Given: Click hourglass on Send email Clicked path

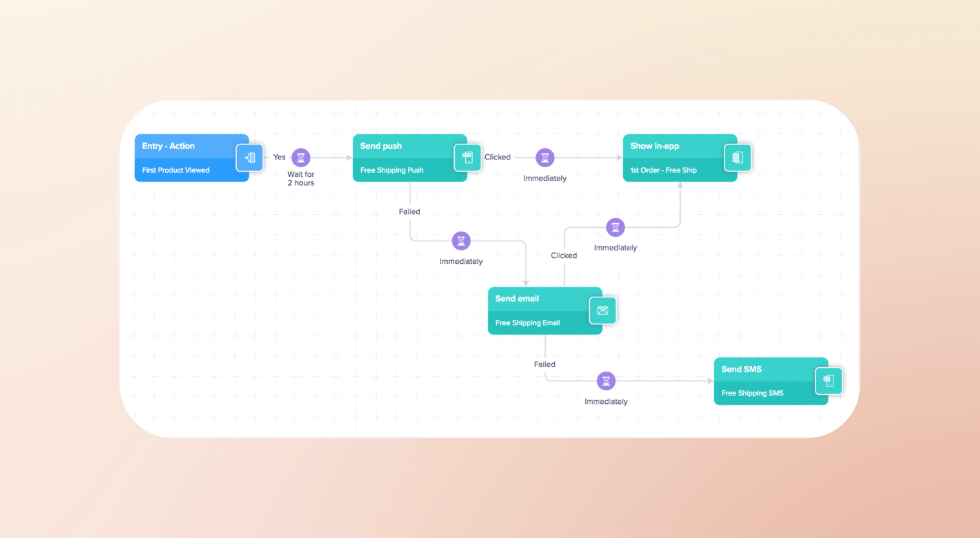Looking at the screenshot, I should pyautogui.click(x=615, y=227).
